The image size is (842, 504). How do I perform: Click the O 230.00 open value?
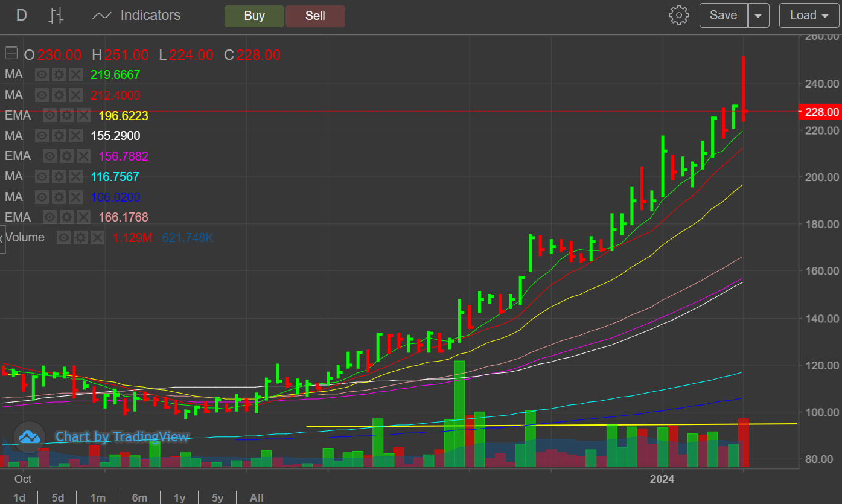[x=53, y=55]
